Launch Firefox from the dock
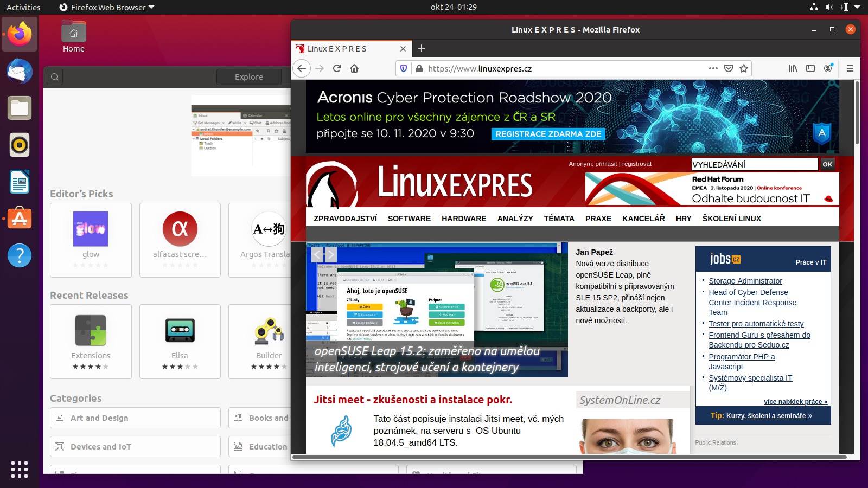This screenshot has height=488, width=868. [20, 34]
